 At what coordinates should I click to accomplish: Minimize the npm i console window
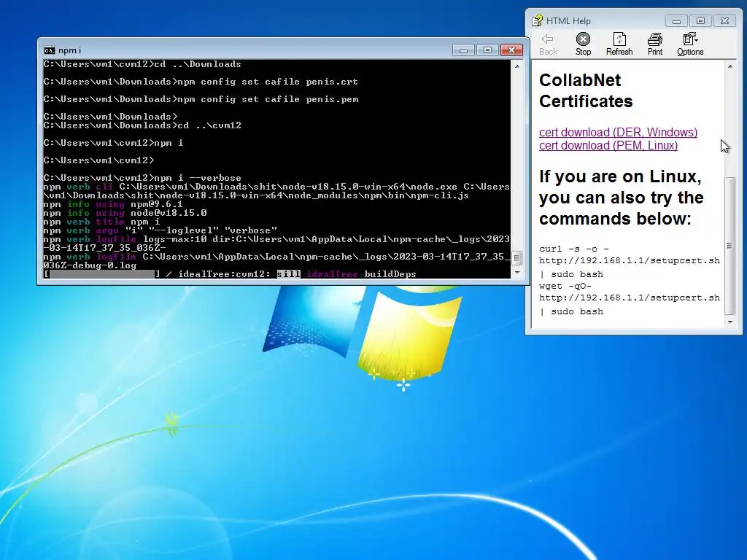click(x=463, y=50)
